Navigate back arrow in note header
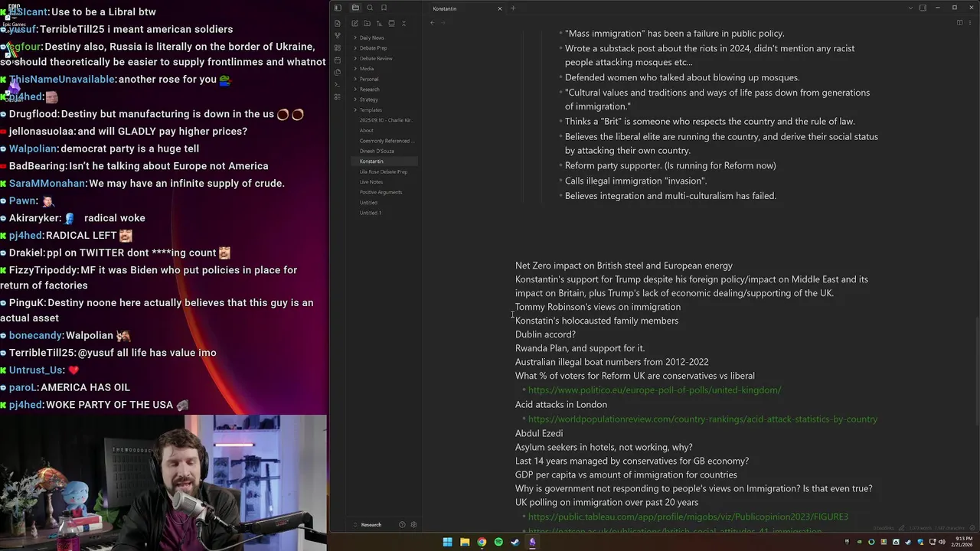 click(433, 23)
